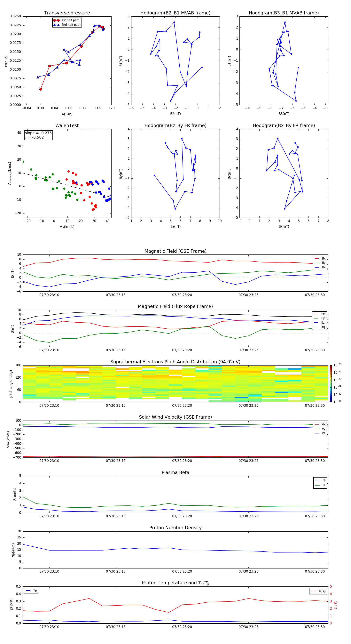Viewport: 351px width, 644px height.
Task: Click the 'r = -0.582' annotation
Action: pyautogui.click(x=34, y=137)
